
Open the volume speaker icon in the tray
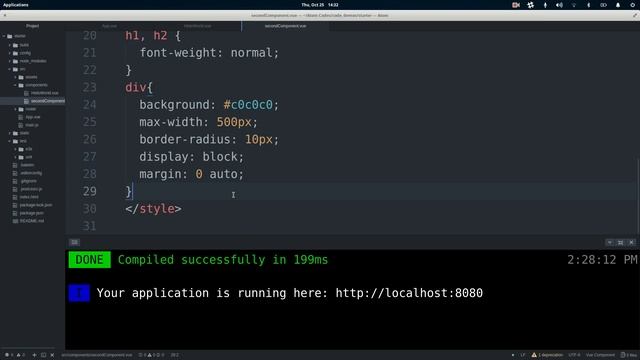tap(559, 5)
